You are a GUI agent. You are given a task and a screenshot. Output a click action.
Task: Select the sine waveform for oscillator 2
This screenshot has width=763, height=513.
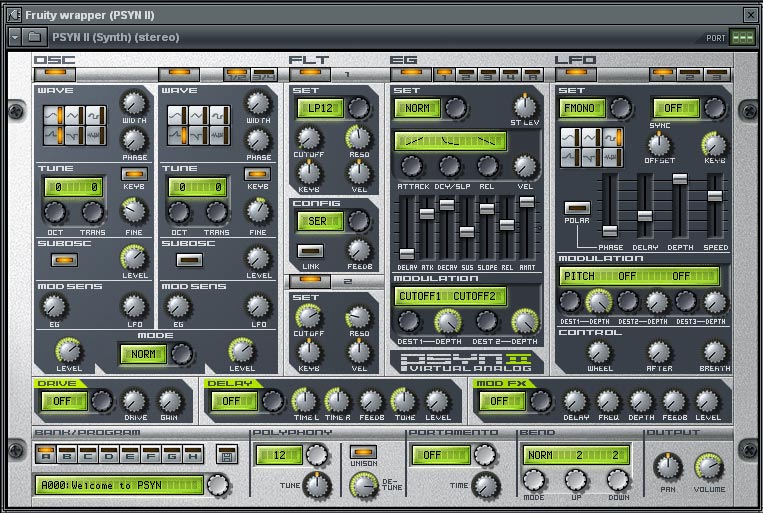[x=178, y=116]
